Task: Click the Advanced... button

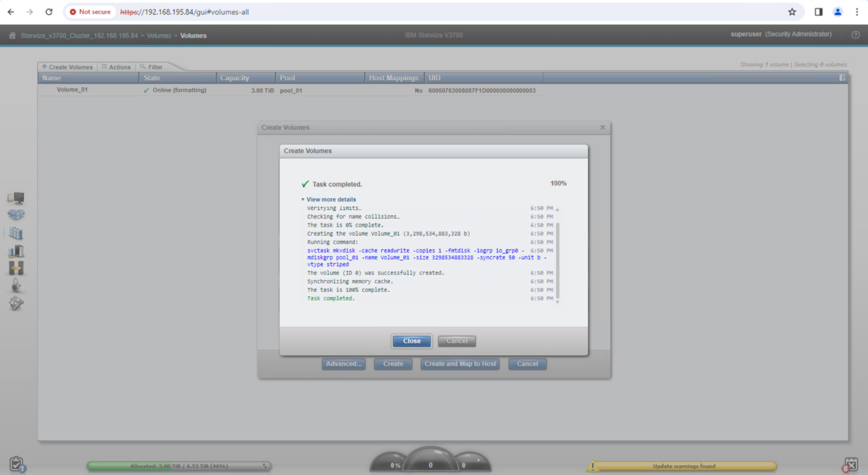Action: 344,364
